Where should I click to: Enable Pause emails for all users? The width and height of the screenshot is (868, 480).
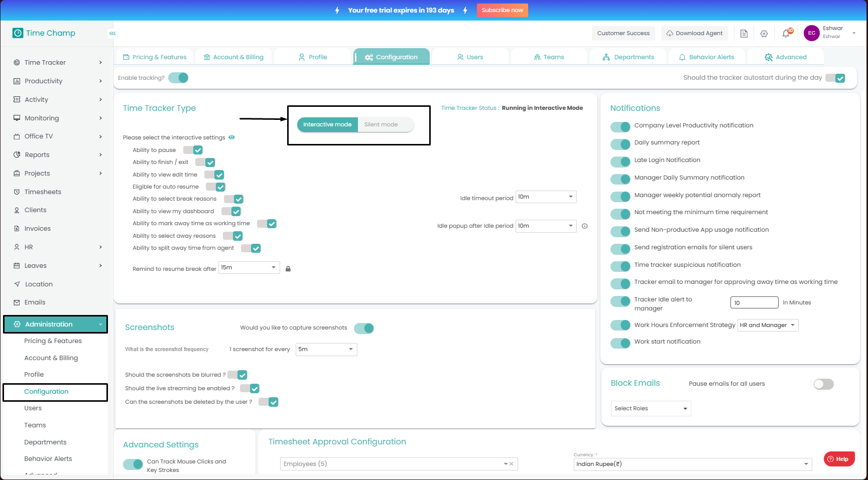click(824, 384)
